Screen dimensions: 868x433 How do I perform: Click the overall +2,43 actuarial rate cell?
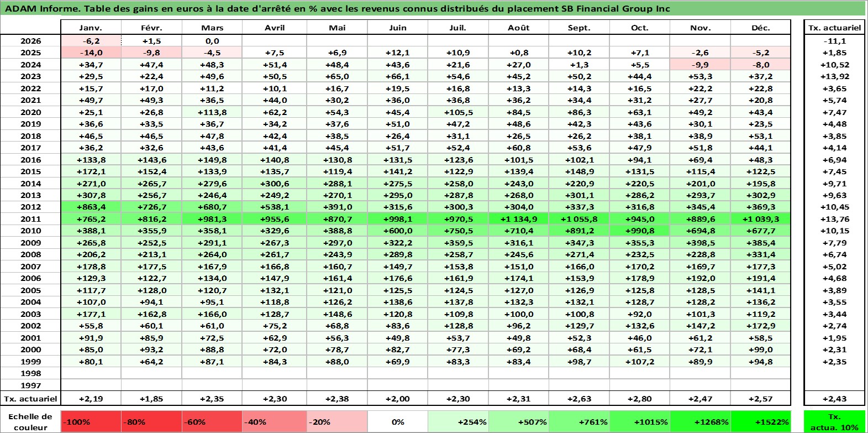834,399
